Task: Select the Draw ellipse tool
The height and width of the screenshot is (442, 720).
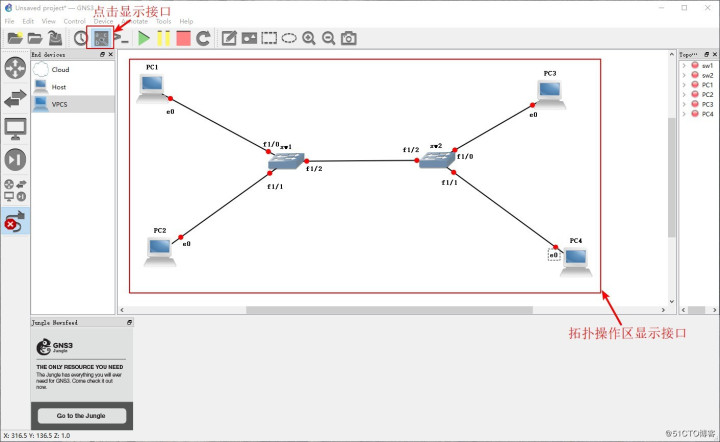Action: [x=289, y=38]
